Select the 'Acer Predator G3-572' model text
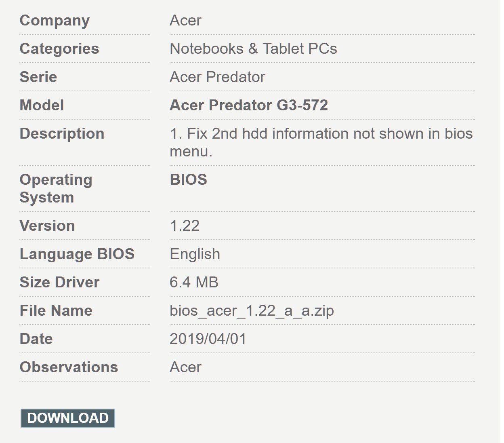Screen dimensions: 504x443 (249, 105)
